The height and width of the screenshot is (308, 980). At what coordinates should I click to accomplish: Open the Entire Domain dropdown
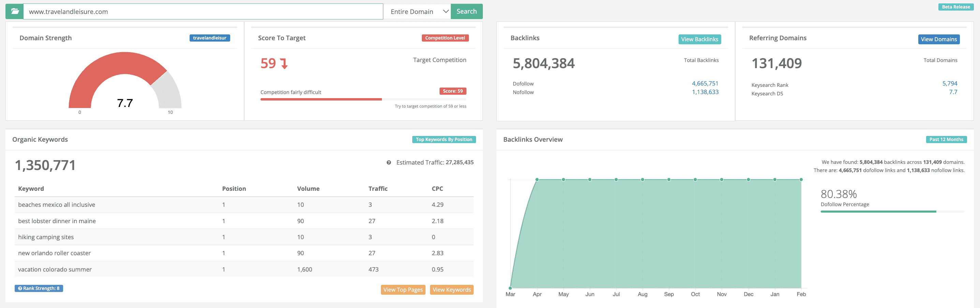[x=417, y=11]
